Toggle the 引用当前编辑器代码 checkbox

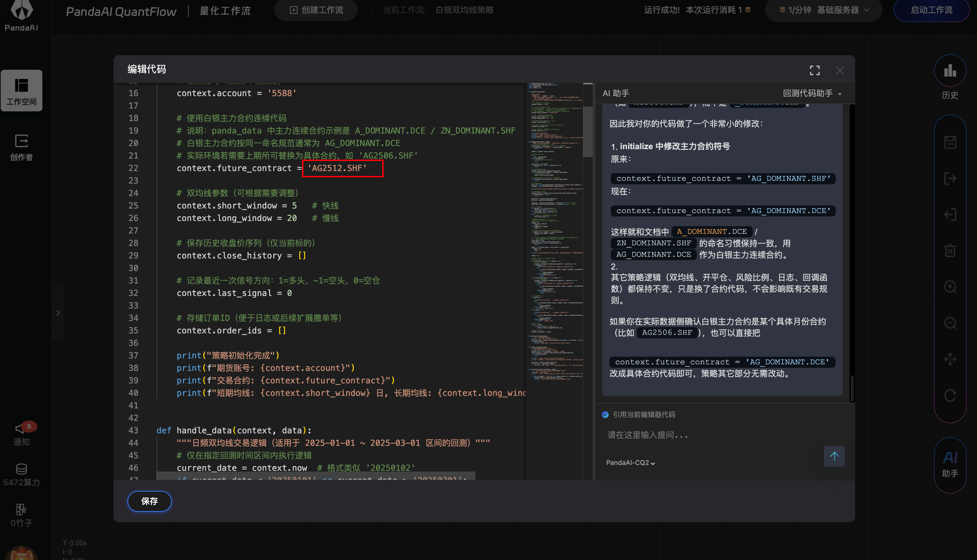coord(605,415)
